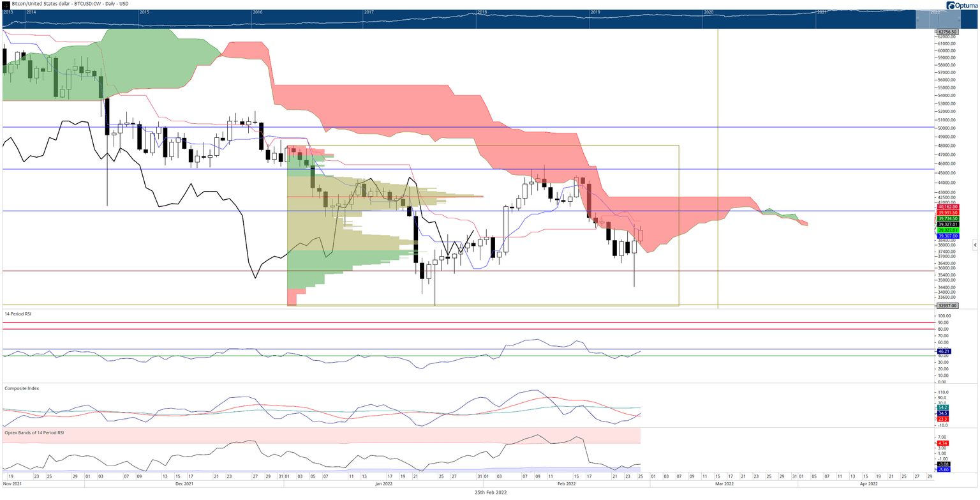
Task: Click the Mar 2022 month label on the date axis
Action: click(x=725, y=483)
